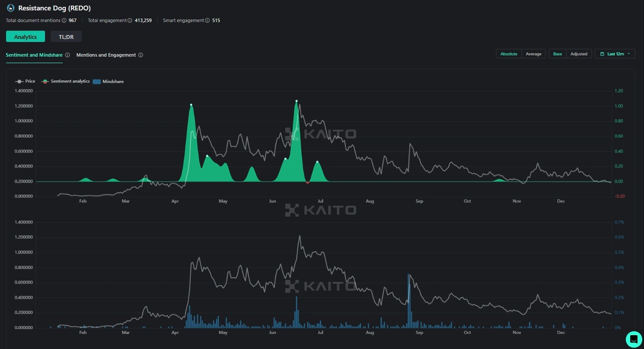The width and height of the screenshot is (644, 349).
Task: Click the tallest mindshare bar in late August
Action: [x=408, y=301]
